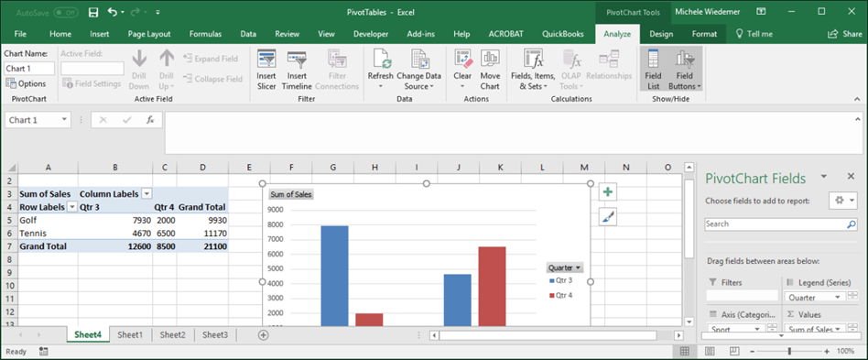The width and height of the screenshot is (868, 360).
Task: Open the Name Box dropdown arrow
Action: coord(65,120)
